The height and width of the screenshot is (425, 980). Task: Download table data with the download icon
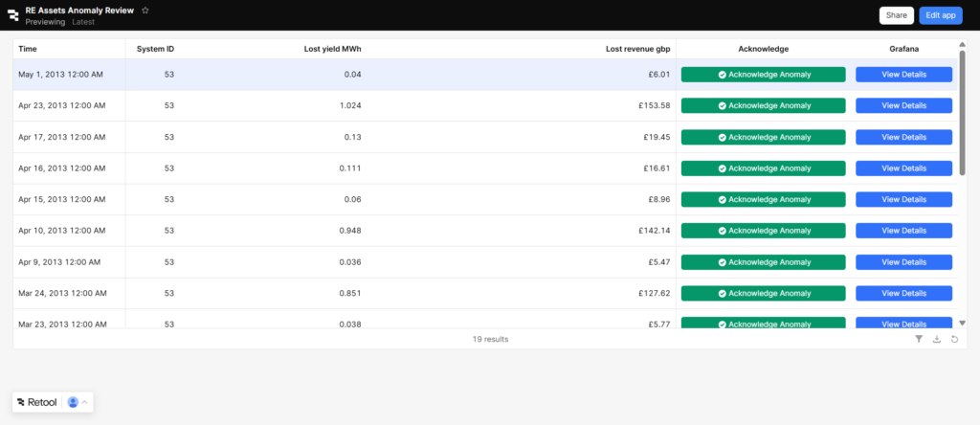click(936, 339)
